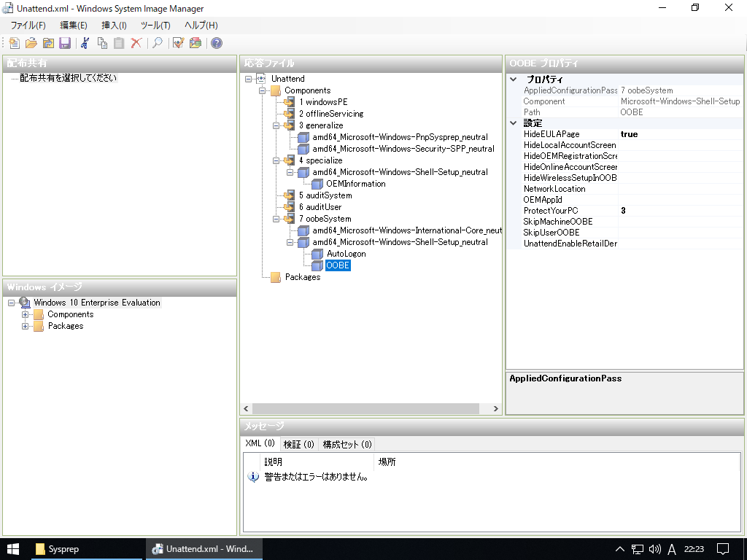
Task: Collapse the プロパティ section chevron
Action: pyautogui.click(x=514, y=79)
